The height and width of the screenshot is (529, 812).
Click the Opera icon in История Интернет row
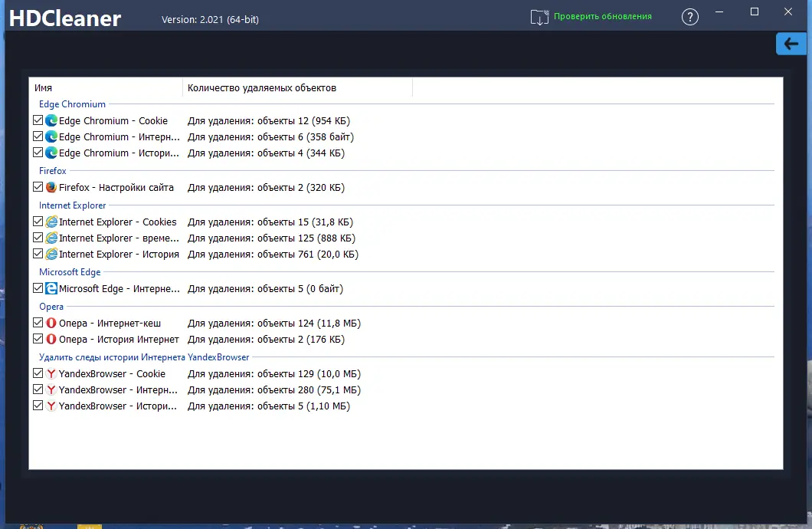(x=51, y=339)
